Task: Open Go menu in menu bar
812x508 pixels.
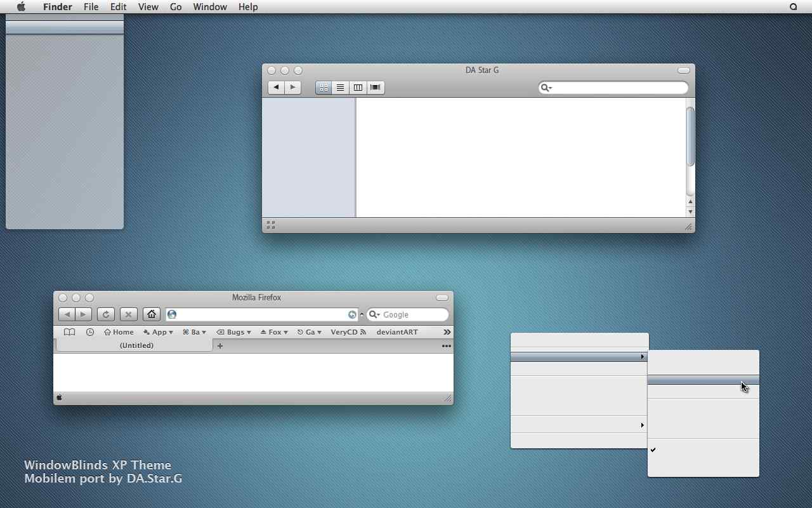Action: 176,7
